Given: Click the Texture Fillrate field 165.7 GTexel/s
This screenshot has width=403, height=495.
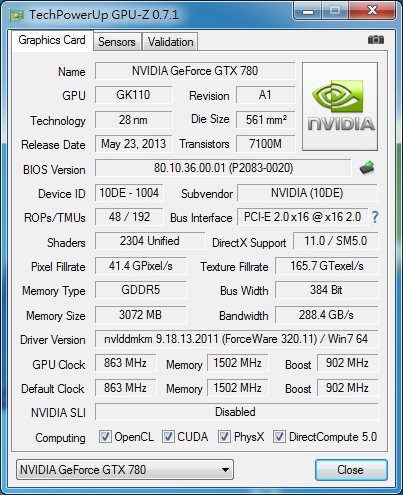Looking at the screenshot, I should (327, 266).
